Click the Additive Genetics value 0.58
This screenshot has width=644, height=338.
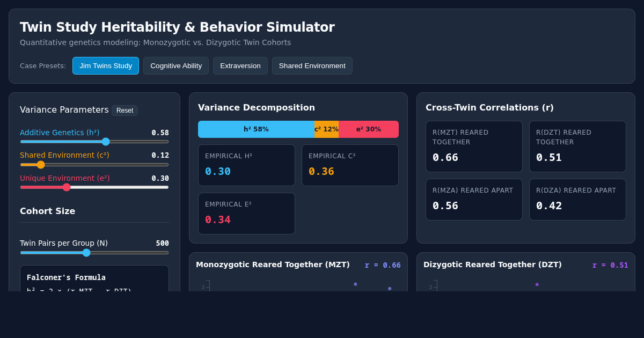160,133
